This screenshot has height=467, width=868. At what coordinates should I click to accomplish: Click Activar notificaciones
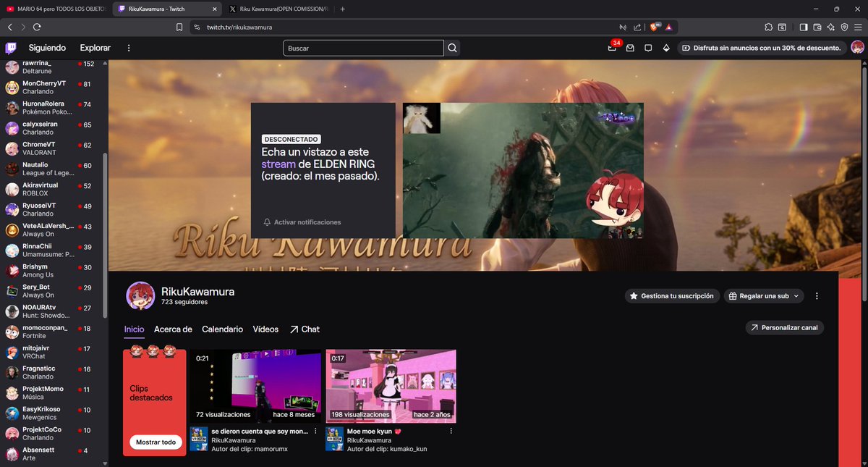coord(302,222)
